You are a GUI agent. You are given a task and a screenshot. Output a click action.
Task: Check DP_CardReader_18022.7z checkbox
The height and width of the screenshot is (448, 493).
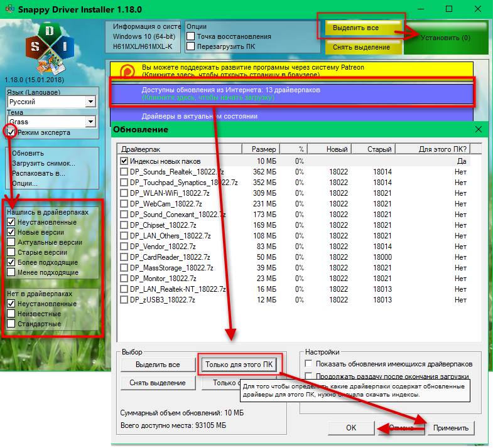point(124,257)
